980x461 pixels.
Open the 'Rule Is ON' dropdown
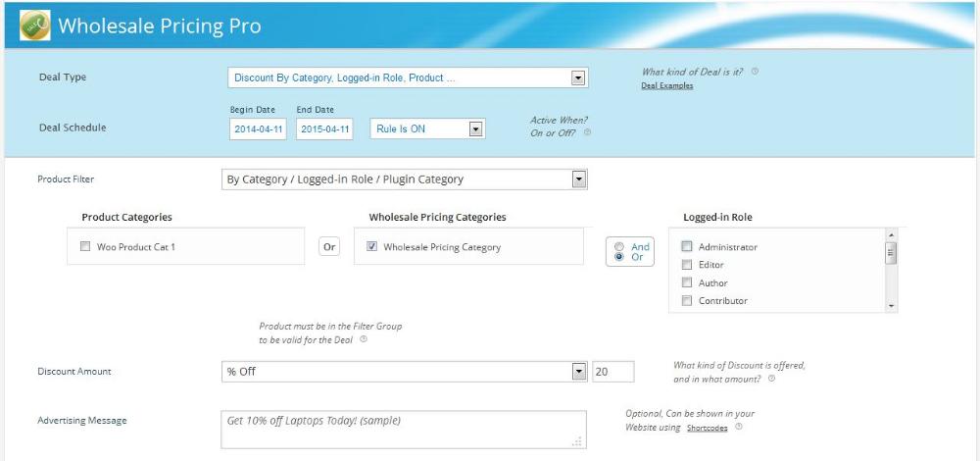pos(427,128)
